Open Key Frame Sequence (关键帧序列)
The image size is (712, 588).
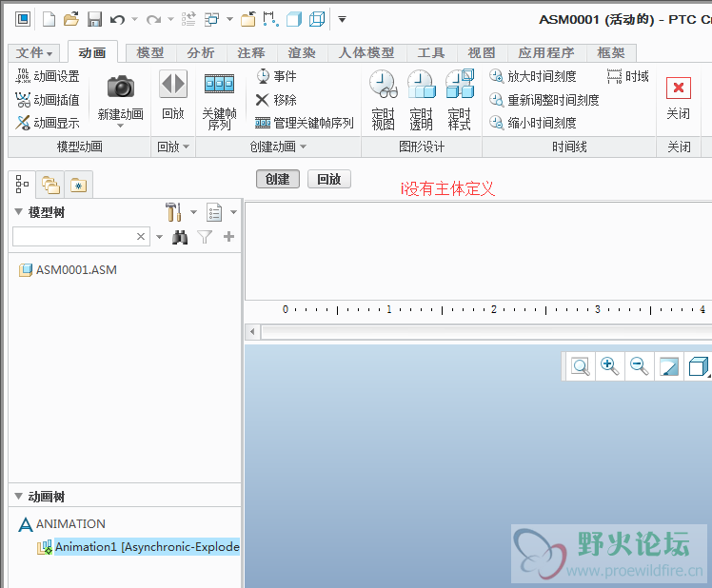point(219,100)
